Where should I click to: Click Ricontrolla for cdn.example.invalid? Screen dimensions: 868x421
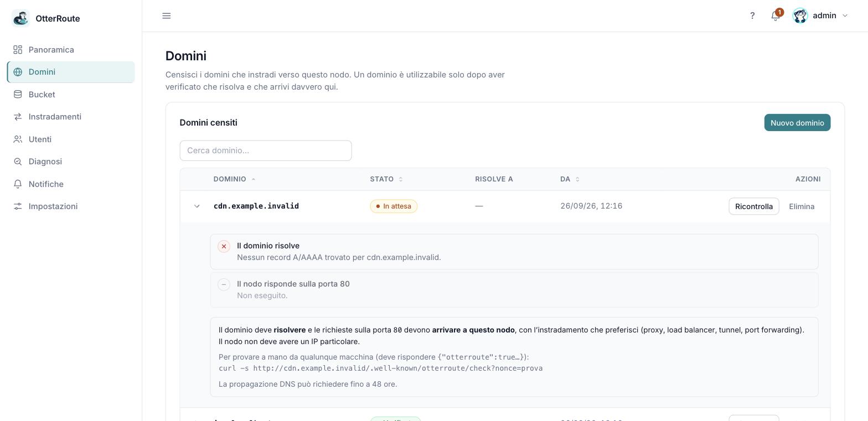(x=754, y=206)
